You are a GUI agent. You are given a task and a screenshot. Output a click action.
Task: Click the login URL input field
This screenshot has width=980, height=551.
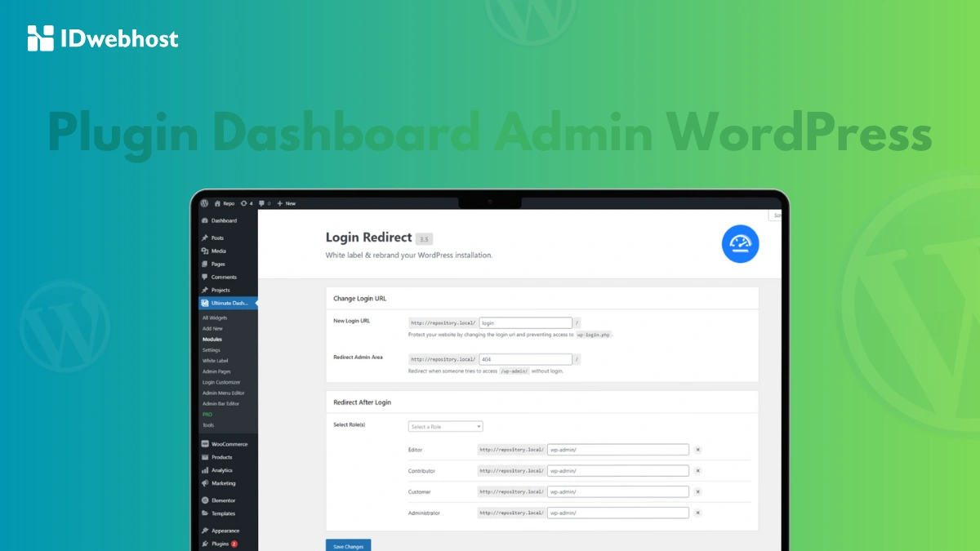(526, 322)
